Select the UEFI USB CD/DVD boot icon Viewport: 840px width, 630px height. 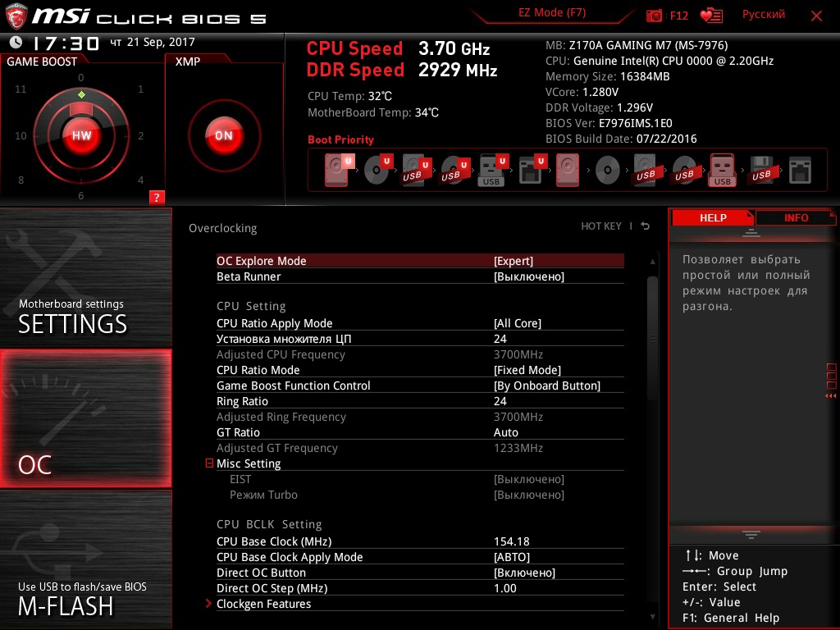454,170
